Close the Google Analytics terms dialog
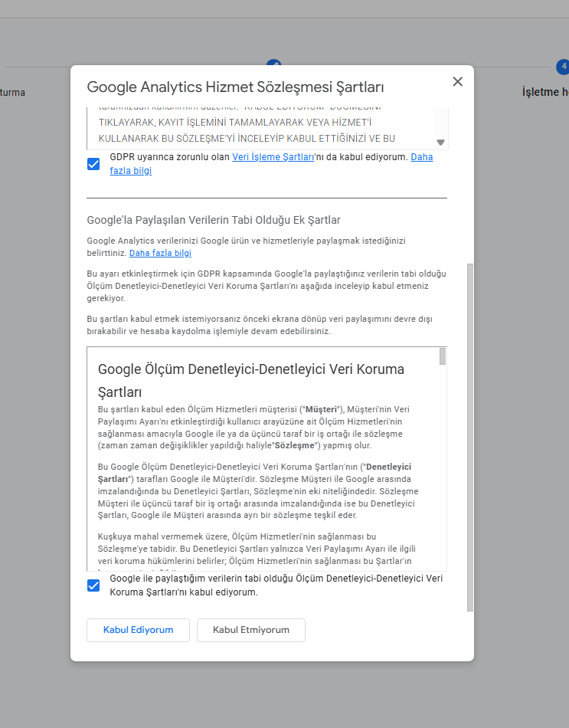The image size is (569, 728). [x=457, y=82]
